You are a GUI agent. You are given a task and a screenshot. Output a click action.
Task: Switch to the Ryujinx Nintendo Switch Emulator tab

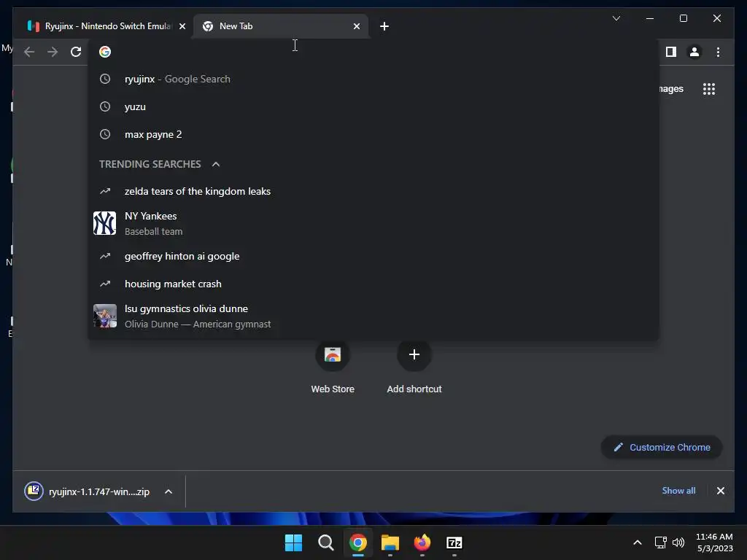pos(106,26)
